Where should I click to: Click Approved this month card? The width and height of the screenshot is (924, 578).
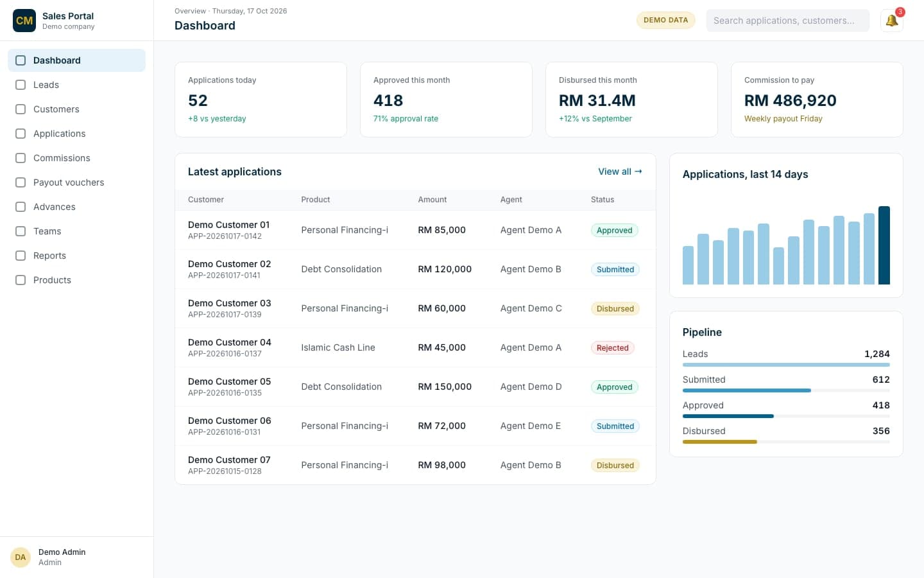(x=446, y=100)
